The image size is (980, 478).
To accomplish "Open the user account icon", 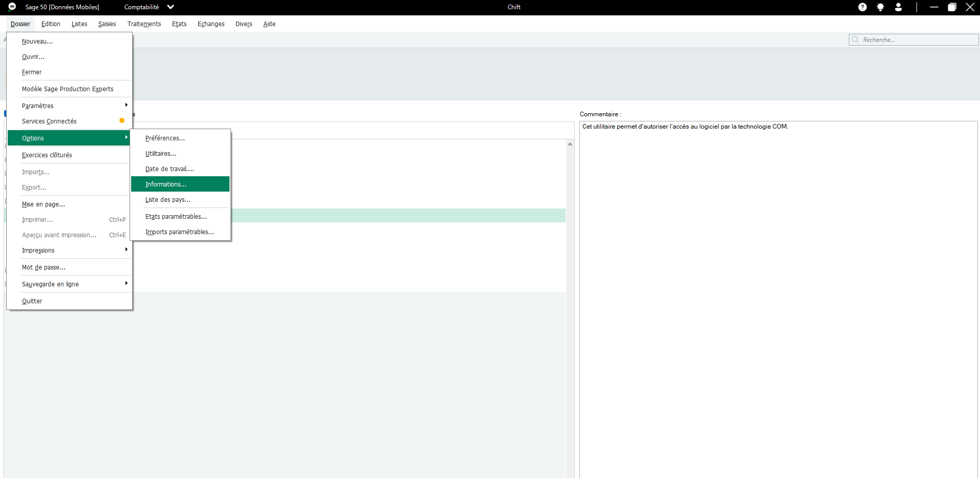I will tap(899, 7).
